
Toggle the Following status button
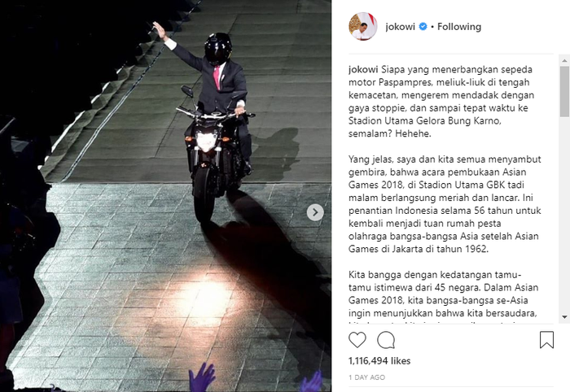[x=459, y=27]
